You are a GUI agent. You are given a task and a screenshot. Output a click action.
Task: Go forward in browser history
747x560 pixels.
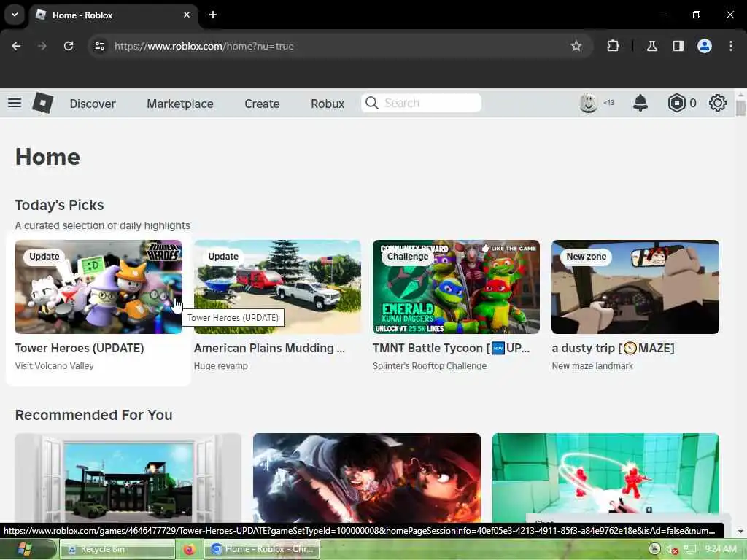pos(42,46)
